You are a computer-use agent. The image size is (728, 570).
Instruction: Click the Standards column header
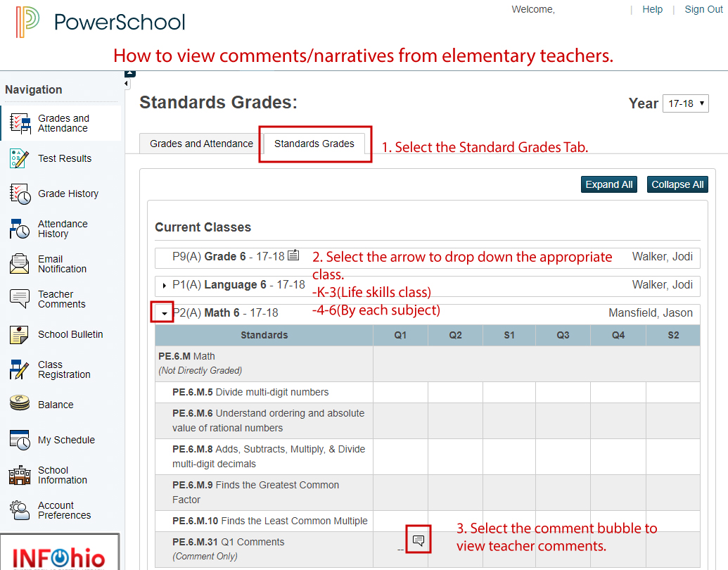(x=264, y=336)
